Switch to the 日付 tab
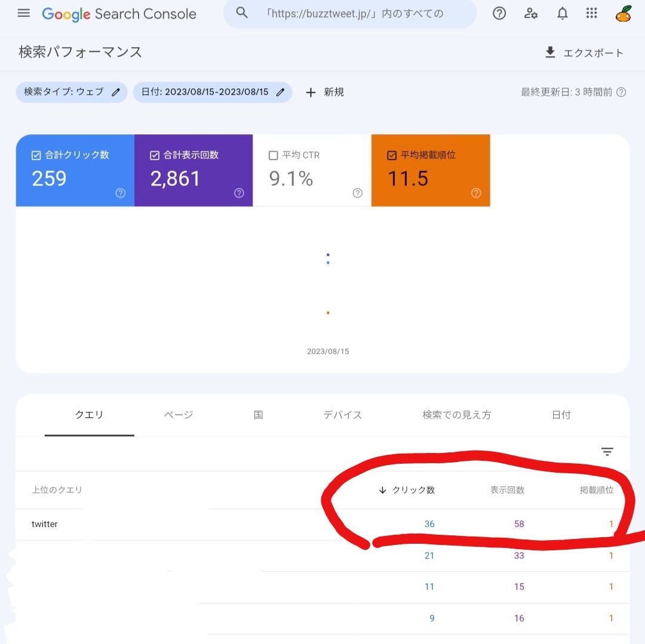Viewport: 645px width, 644px height. click(561, 415)
